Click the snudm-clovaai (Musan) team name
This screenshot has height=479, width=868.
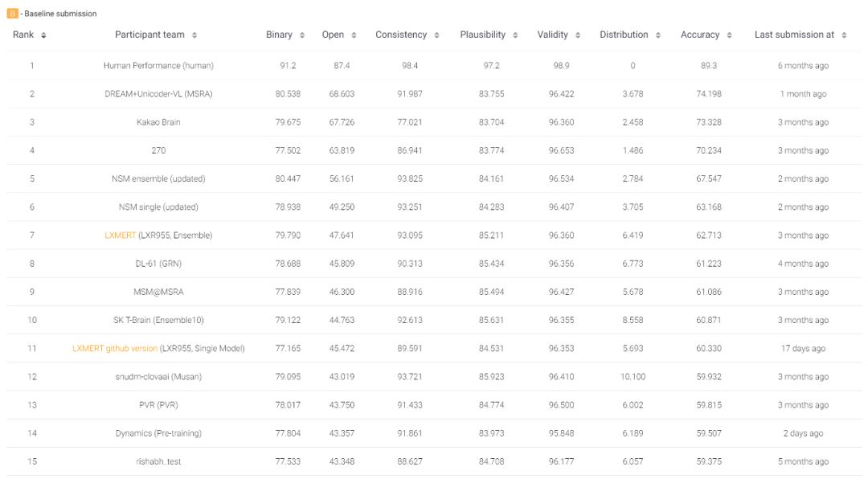pyautogui.click(x=158, y=377)
